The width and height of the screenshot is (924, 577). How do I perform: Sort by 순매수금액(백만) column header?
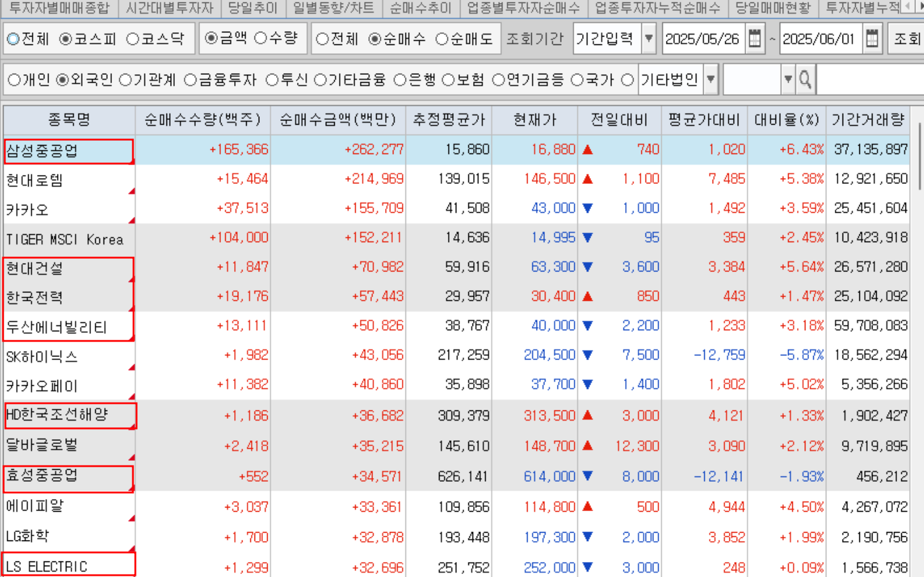pyautogui.click(x=338, y=120)
